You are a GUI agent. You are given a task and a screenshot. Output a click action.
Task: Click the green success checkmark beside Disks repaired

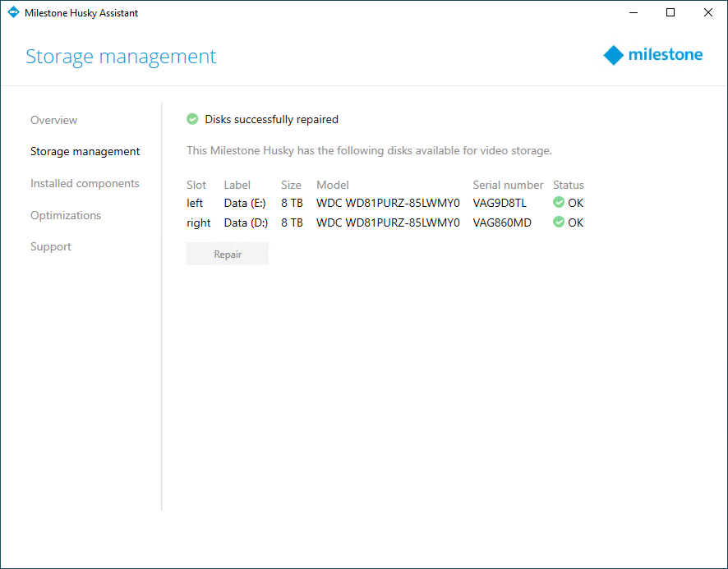192,119
